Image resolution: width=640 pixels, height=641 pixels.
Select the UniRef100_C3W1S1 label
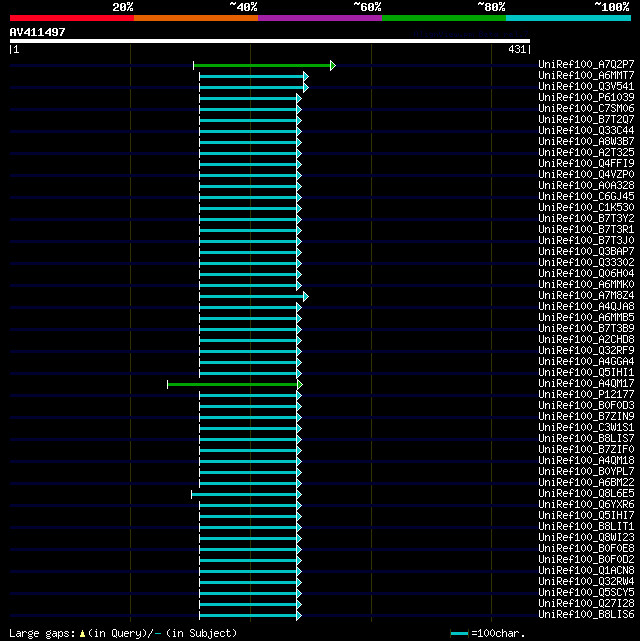[586, 428]
